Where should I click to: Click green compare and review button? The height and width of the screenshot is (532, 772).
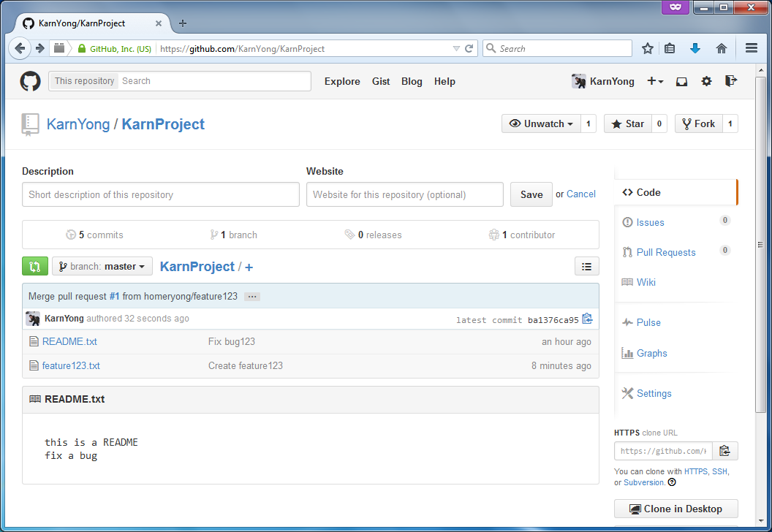point(34,267)
